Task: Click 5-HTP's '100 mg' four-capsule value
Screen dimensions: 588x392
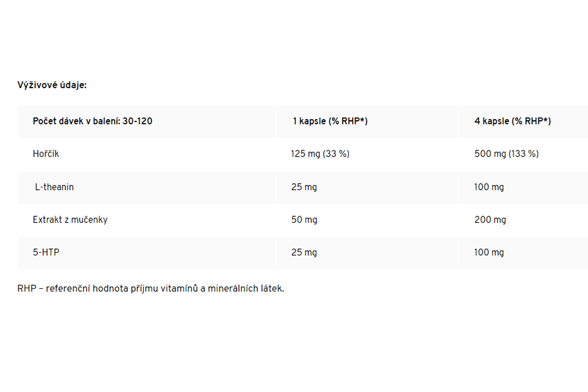Action: (x=489, y=252)
